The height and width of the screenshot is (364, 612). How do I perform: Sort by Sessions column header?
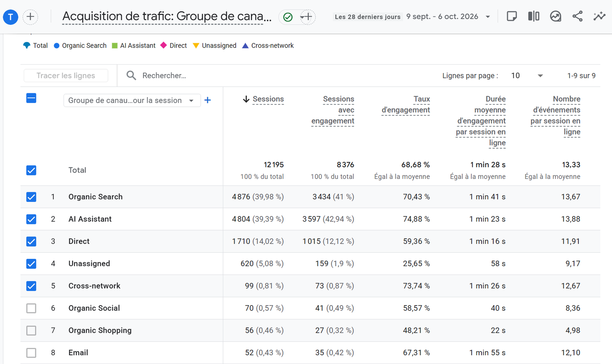(x=268, y=99)
